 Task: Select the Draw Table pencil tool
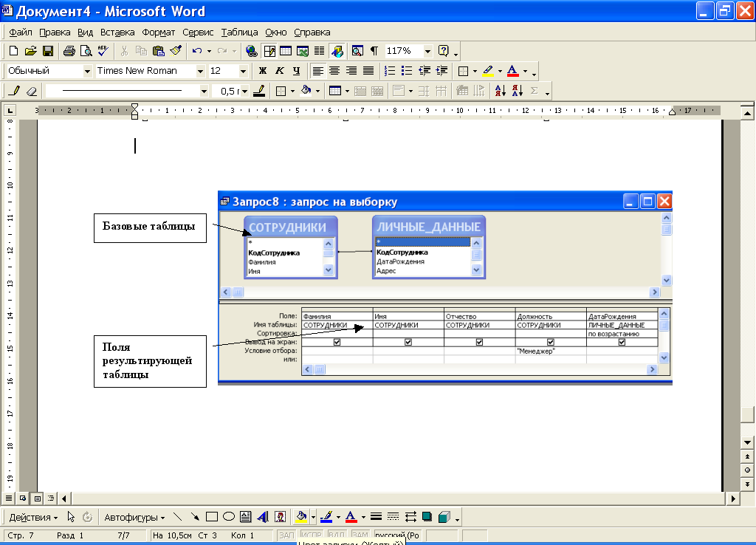pos(15,91)
